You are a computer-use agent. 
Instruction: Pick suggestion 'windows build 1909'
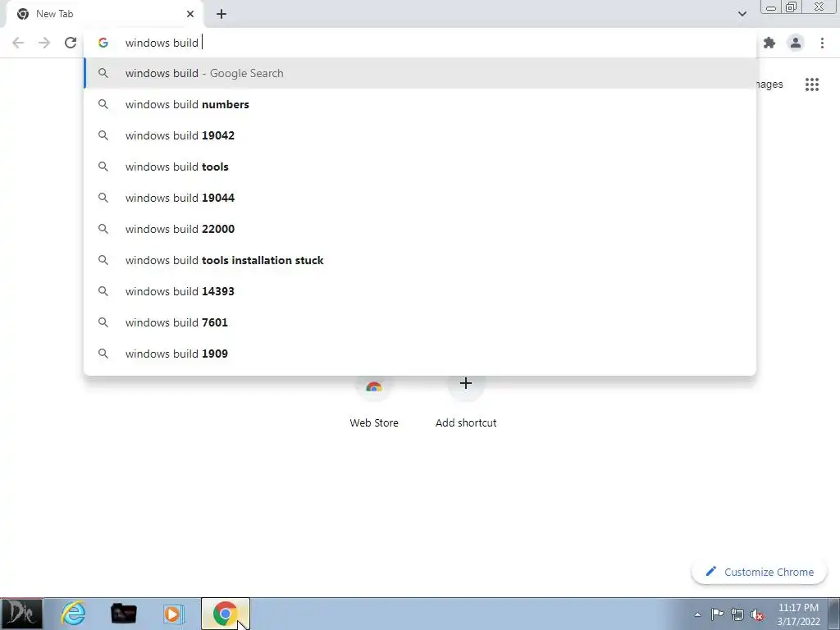tap(420, 354)
